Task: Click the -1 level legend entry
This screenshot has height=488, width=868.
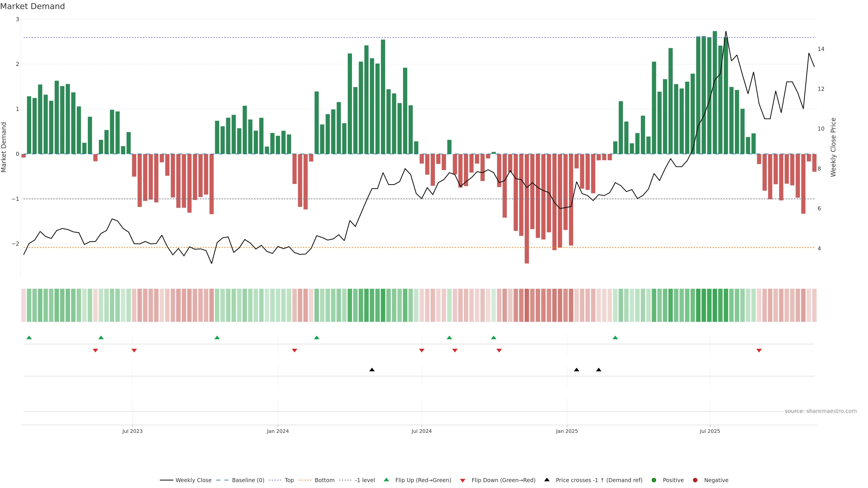Action: click(x=365, y=480)
